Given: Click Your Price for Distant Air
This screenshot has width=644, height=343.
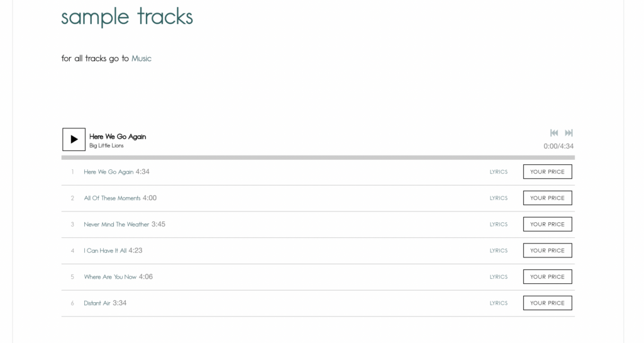Looking at the screenshot, I should 547,303.
